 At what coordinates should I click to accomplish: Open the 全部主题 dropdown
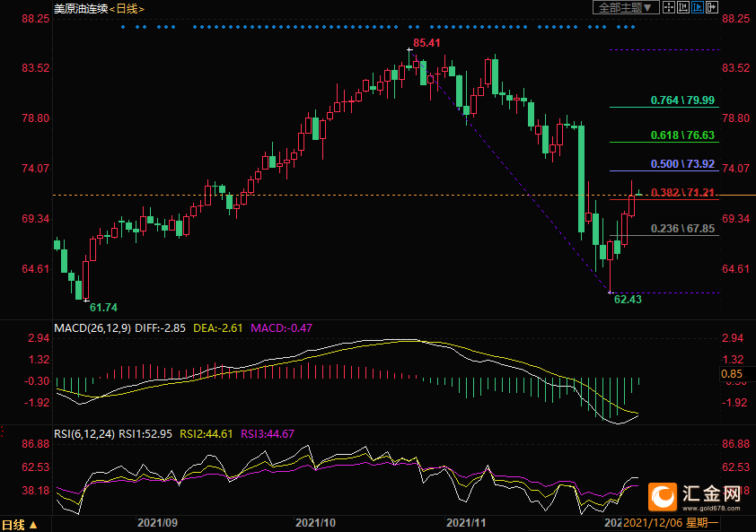(x=626, y=7)
